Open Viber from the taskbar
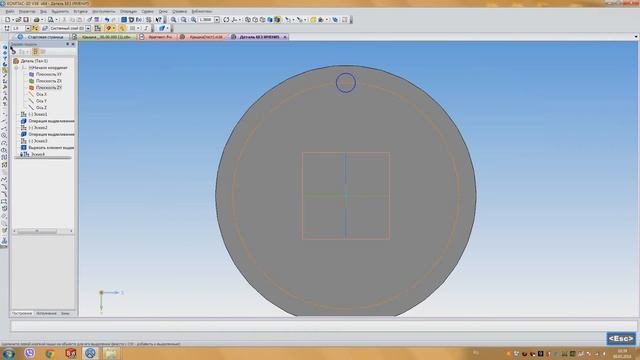640x360 pixels. [29, 353]
